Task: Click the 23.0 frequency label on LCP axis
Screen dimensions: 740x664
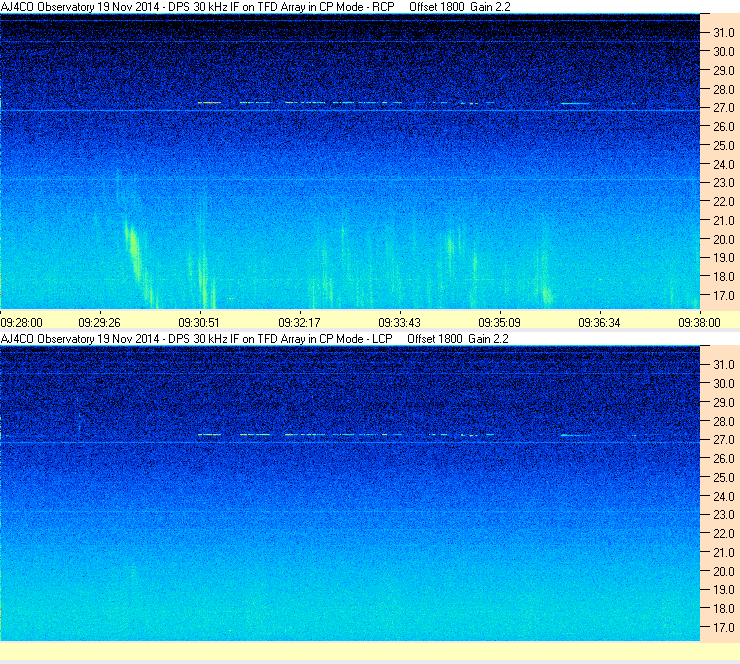Action: click(723, 515)
